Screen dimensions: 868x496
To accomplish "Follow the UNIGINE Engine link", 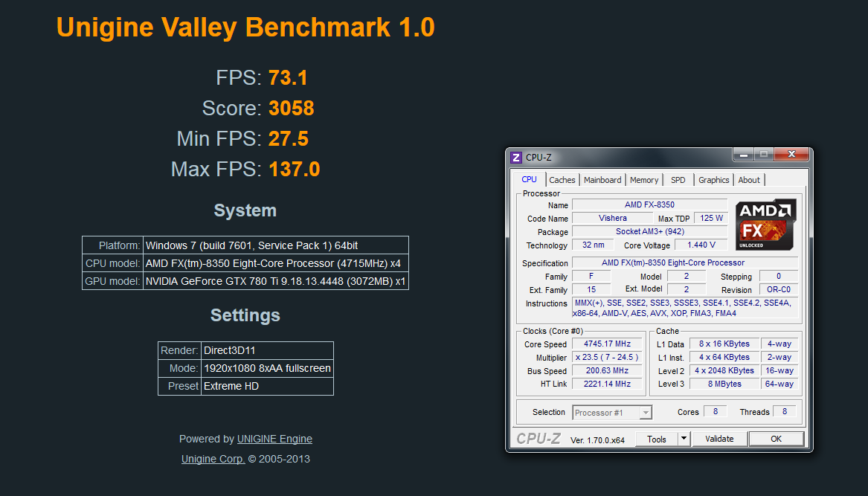I will (x=274, y=439).
